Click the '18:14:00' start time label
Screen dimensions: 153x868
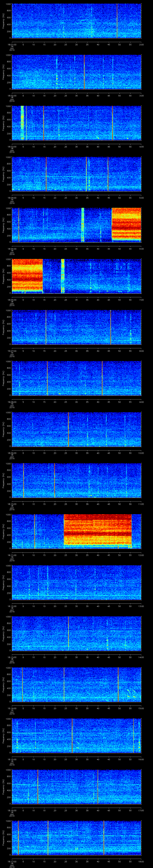pyautogui.click(x=12, y=708)
